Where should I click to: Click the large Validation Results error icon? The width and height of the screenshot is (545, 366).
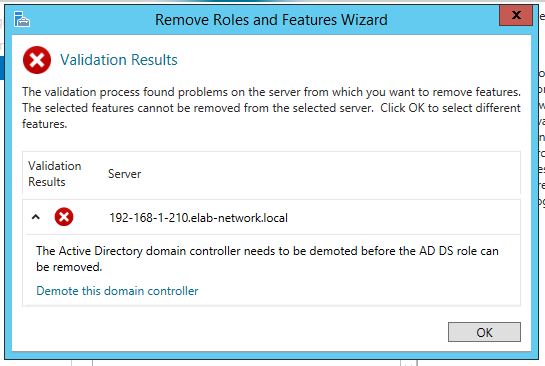pos(37,60)
